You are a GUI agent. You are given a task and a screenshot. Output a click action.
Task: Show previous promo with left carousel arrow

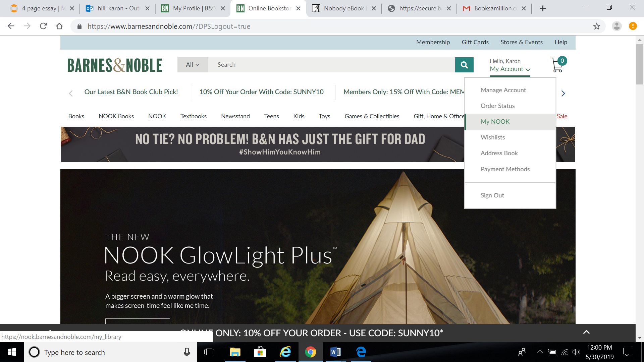71,93
